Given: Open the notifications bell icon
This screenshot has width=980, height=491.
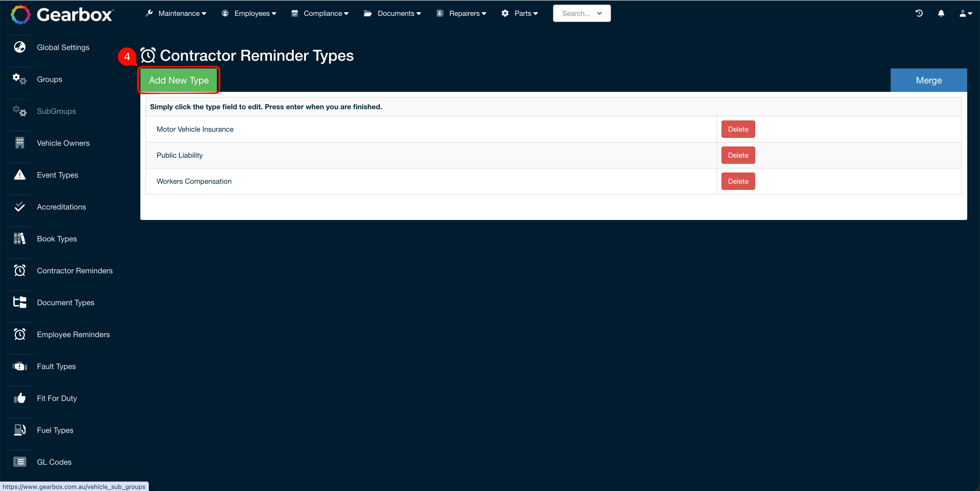Looking at the screenshot, I should click(x=941, y=13).
